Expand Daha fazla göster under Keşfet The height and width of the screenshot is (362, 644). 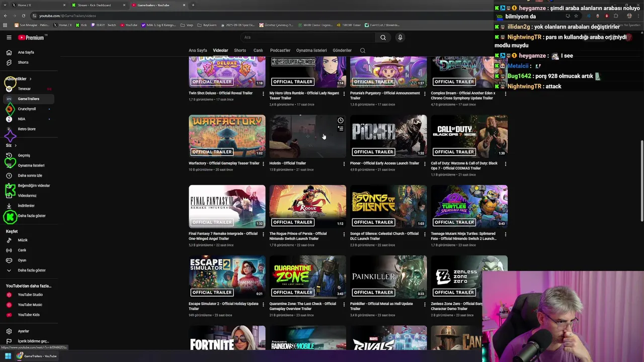click(x=28, y=270)
